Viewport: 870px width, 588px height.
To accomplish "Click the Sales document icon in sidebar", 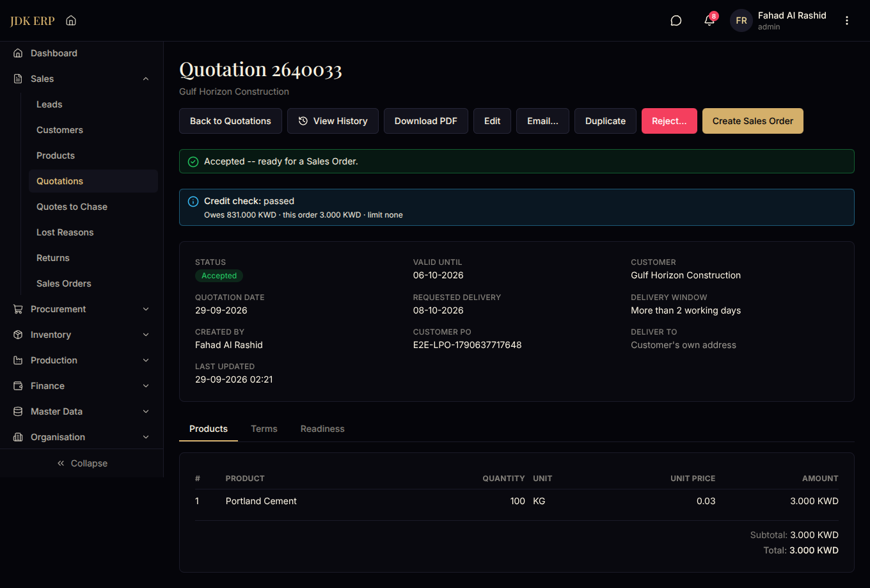I will click(x=18, y=79).
